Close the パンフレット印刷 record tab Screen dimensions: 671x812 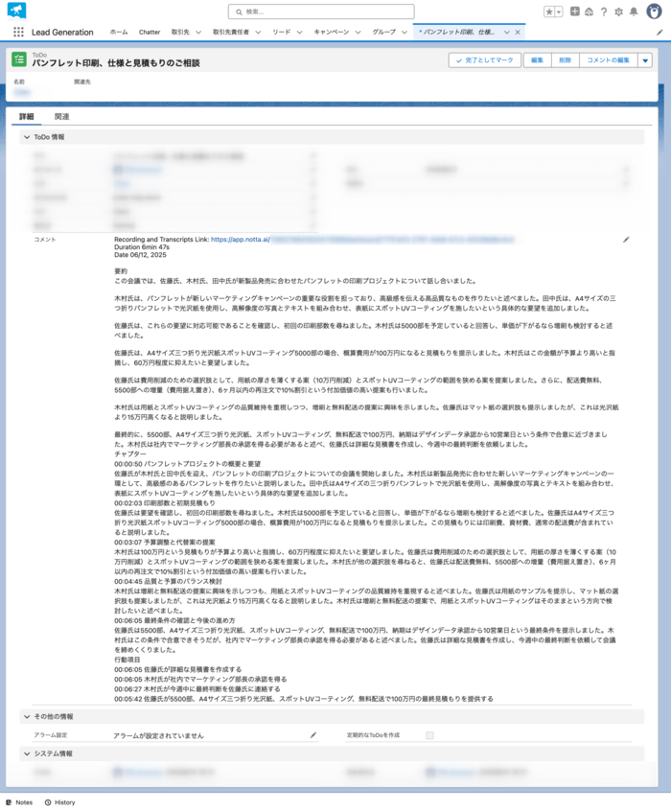(518, 32)
